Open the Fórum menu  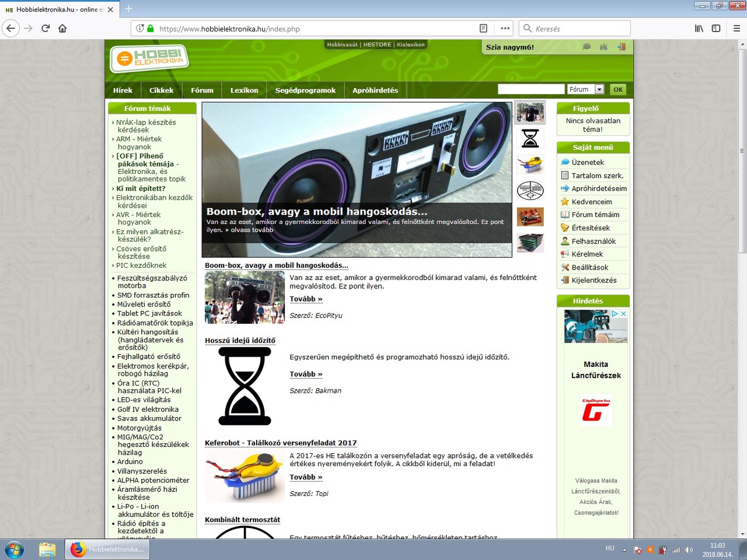202,90
